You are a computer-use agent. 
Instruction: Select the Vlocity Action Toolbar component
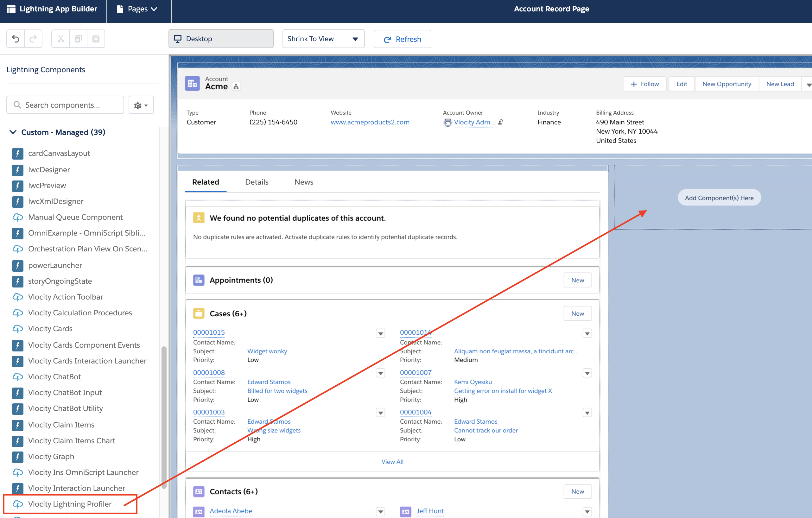[x=66, y=297]
